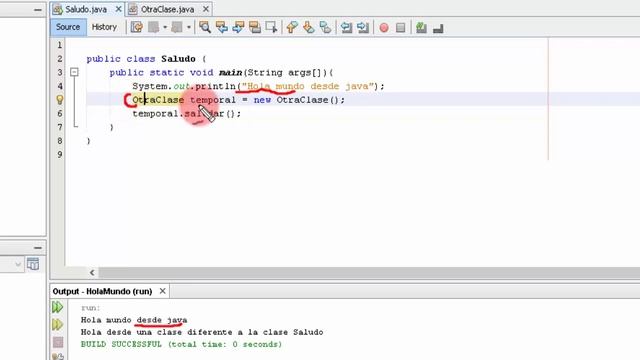Click the Find Next Occurrence icon
Viewport: 640px width, 360px height.
coord(238,27)
